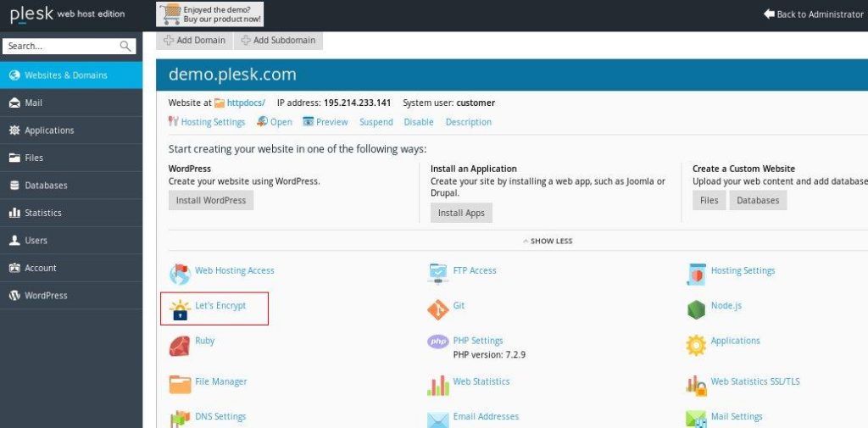This screenshot has height=428, width=868.
Task: Open the WordPress sidebar section
Action: 71,295
